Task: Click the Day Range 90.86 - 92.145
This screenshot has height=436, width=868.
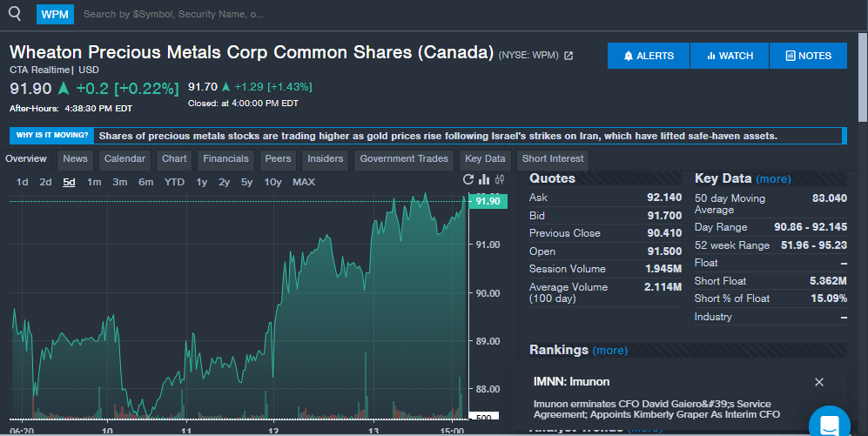Action: click(x=811, y=227)
